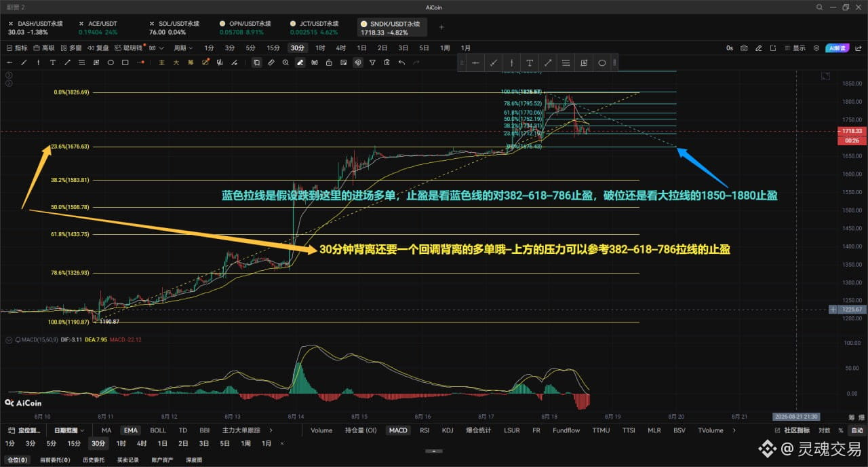Open the filter funnel icon

372,62
